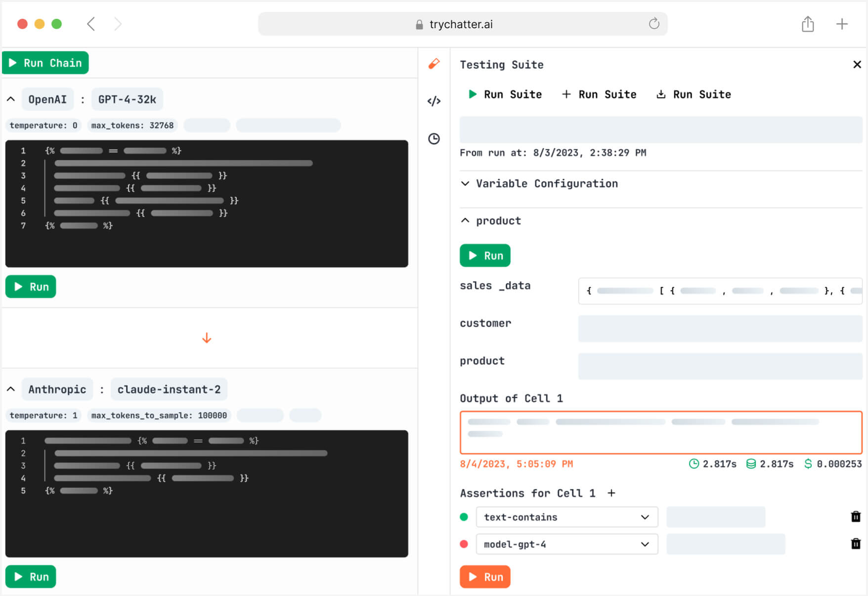Select the GPT-4-32k model chip
The image size is (868, 596).
(127, 99)
